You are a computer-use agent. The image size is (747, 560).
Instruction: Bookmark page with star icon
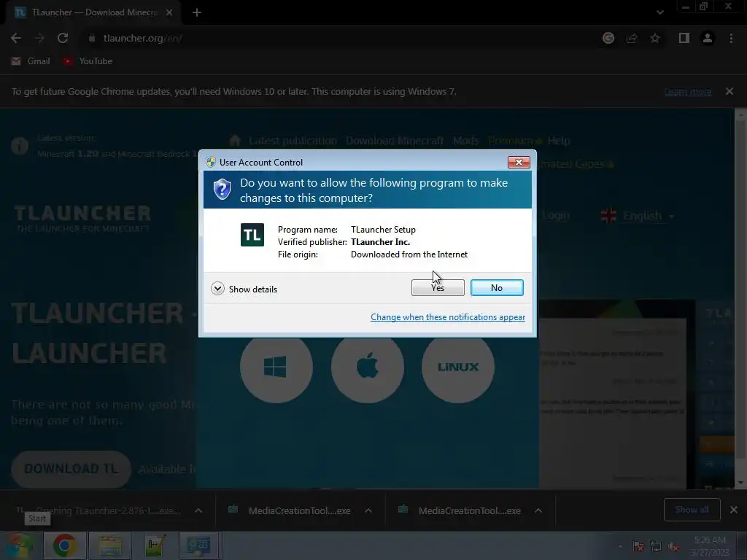(x=655, y=38)
